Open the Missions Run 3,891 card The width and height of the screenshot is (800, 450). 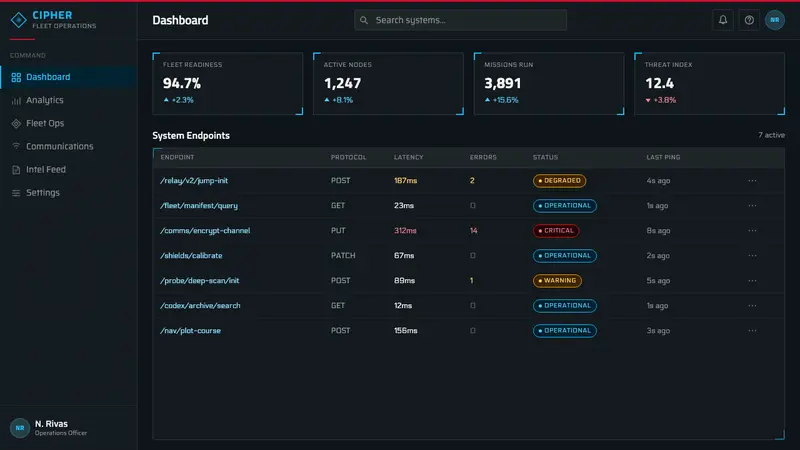click(549, 84)
